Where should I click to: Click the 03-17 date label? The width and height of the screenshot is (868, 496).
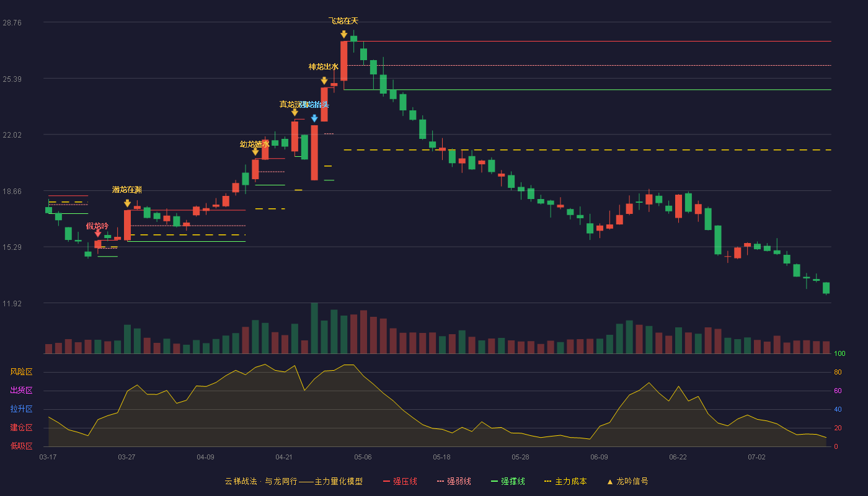pyautogui.click(x=48, y=457)
